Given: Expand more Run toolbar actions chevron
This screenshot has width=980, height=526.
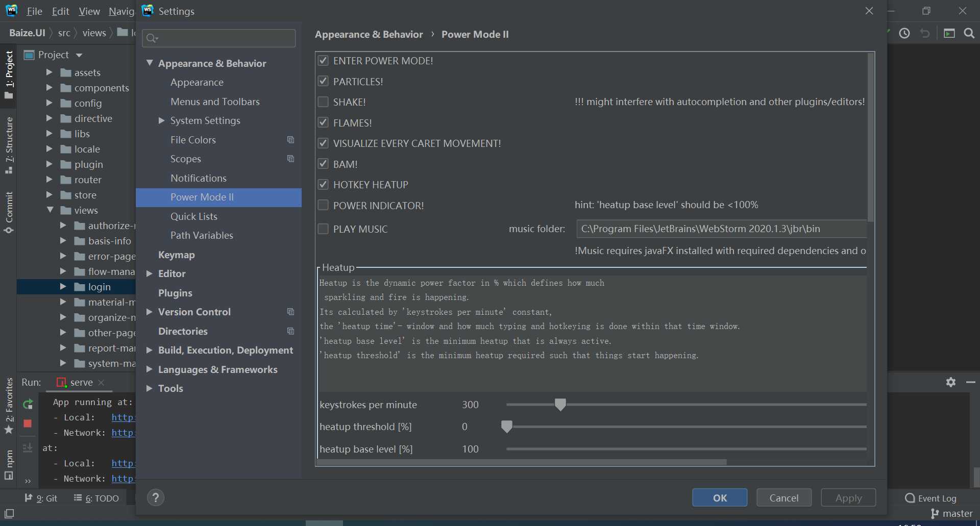Looking at the screenshot, I should click(x=28, y=481).
